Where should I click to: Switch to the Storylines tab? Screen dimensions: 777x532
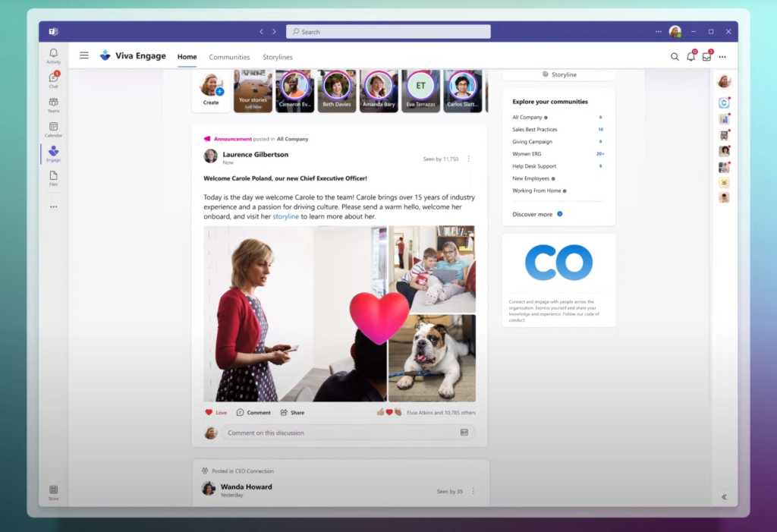(278, 57)
